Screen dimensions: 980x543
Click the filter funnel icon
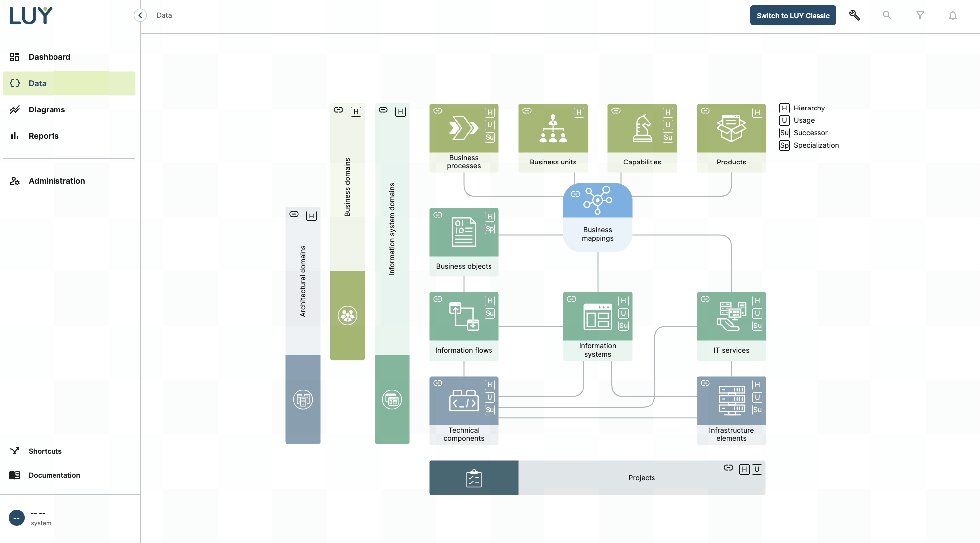(920, 15)
